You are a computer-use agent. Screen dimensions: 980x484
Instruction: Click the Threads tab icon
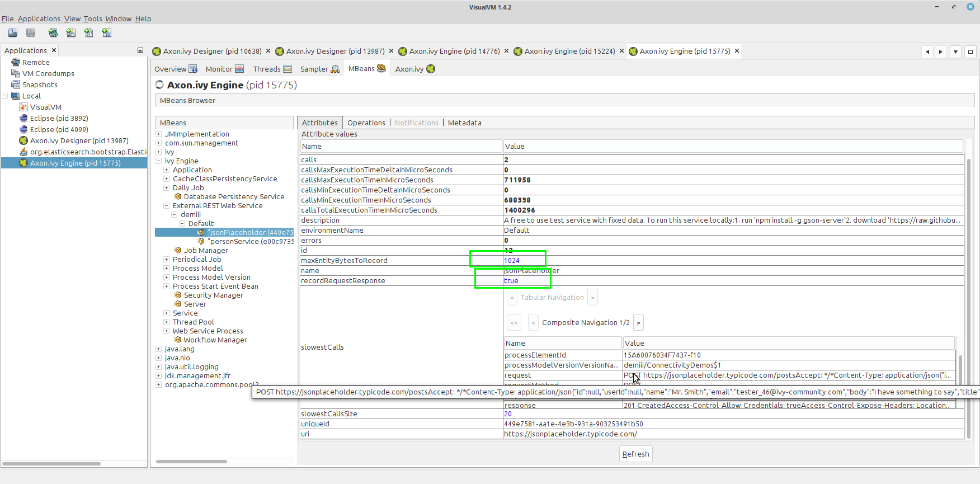(x=288, y=69)
